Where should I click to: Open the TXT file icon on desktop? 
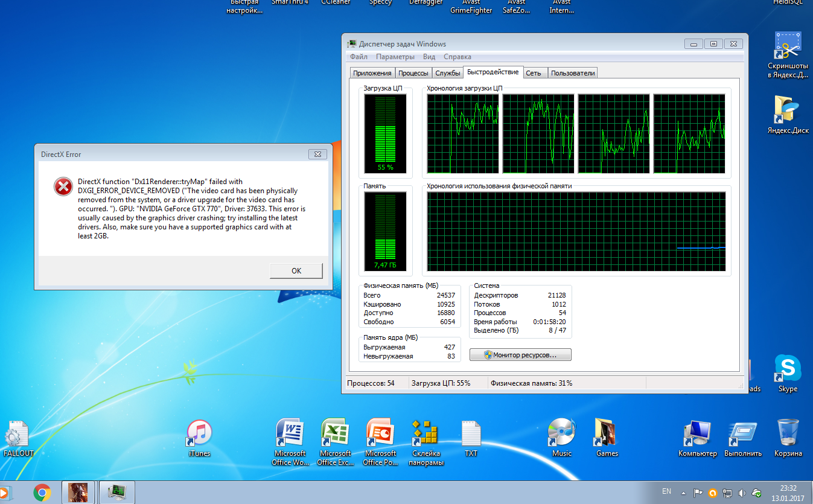point(471,438)
